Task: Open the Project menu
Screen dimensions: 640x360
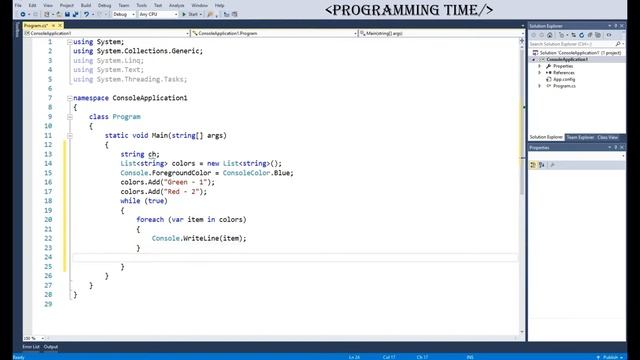Action: pos(67,5)
